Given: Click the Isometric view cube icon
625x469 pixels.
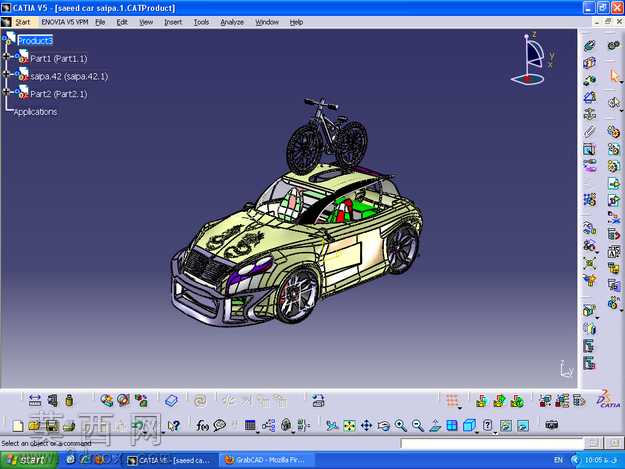Looking at the screenshot, I should click(469, 425).
